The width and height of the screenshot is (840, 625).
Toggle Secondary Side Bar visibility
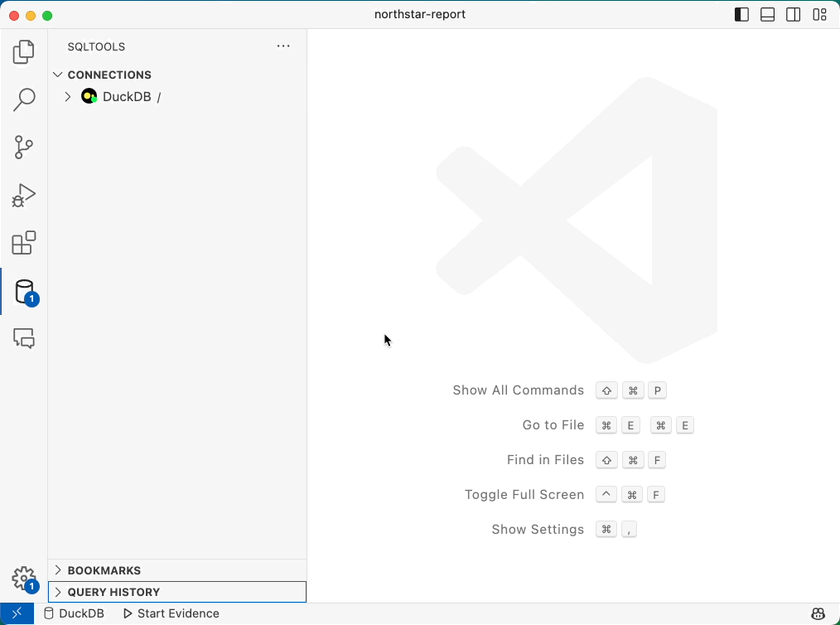pos(794,15)
